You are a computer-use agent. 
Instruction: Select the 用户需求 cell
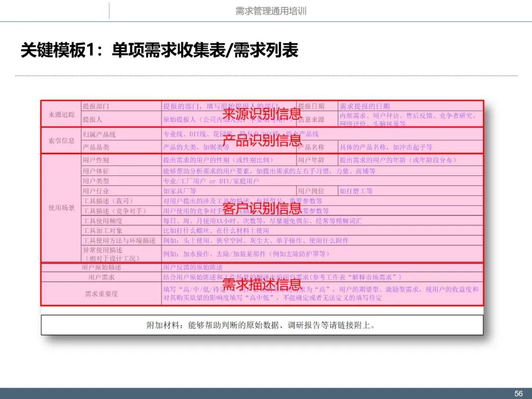[x=101, y=277]
